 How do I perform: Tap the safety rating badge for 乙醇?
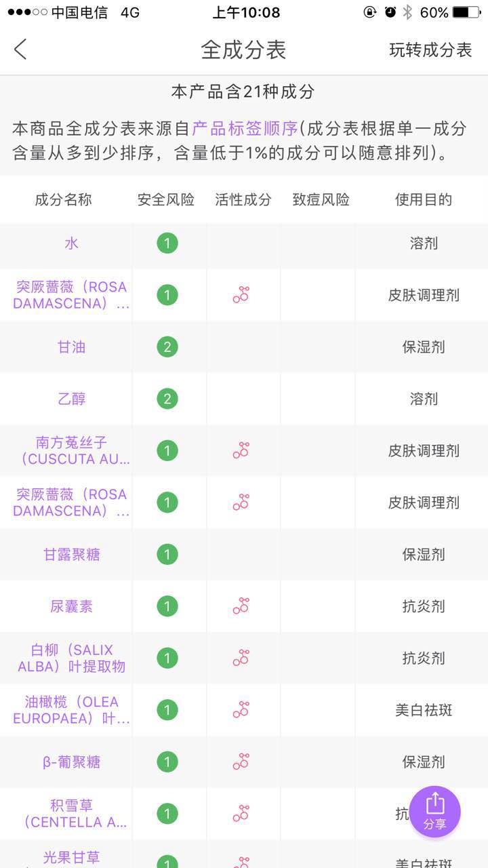point(167,399)
